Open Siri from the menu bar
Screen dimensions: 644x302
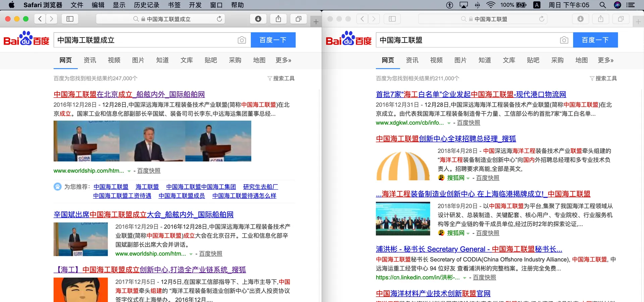[618, 5]
